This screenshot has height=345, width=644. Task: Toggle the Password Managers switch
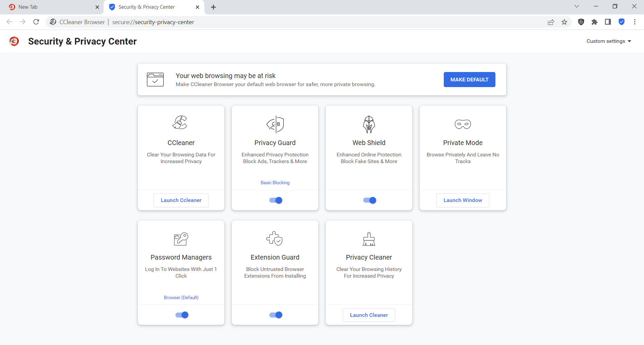pos(182,315)
